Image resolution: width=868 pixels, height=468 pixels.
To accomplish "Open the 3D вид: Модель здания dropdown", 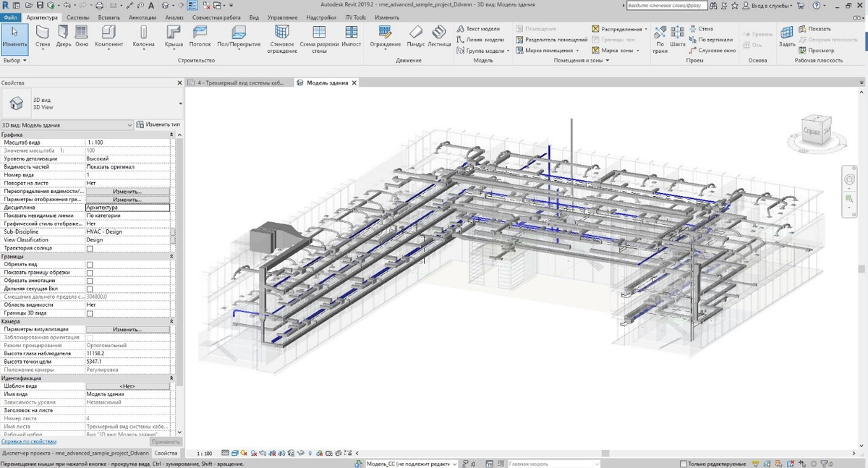I will 67,124.
